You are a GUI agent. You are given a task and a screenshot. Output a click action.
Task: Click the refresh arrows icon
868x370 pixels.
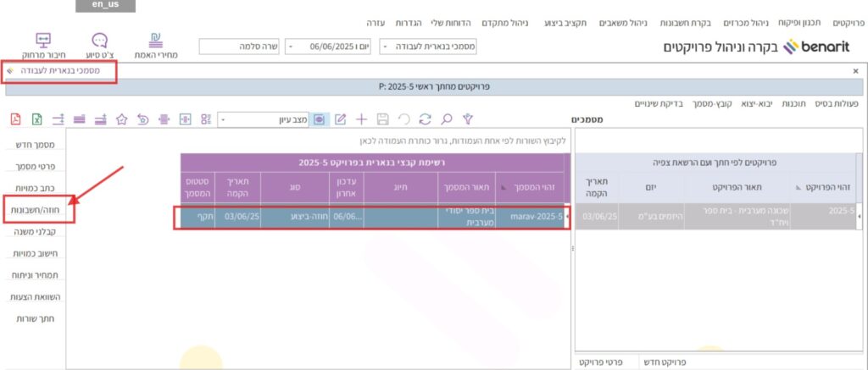(425, 119)
